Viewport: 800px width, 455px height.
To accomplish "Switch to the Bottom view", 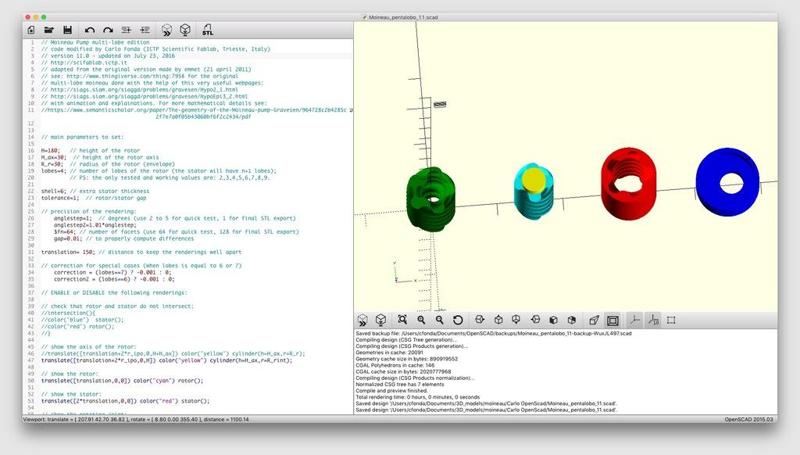I will [x=516, y=320].
